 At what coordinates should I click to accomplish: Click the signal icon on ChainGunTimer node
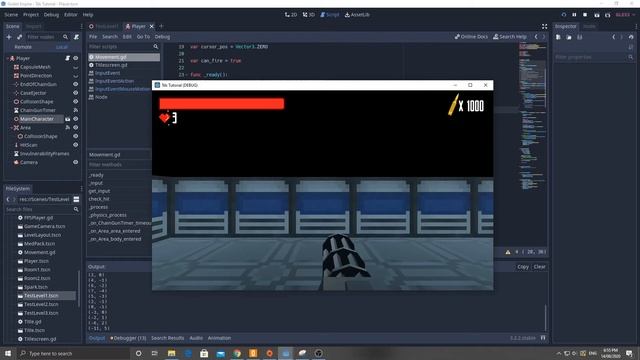(76, 110)
